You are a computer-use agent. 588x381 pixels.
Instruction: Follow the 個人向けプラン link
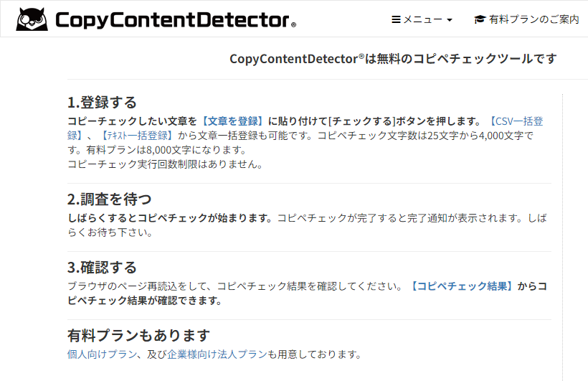click(x=103, y=354)
